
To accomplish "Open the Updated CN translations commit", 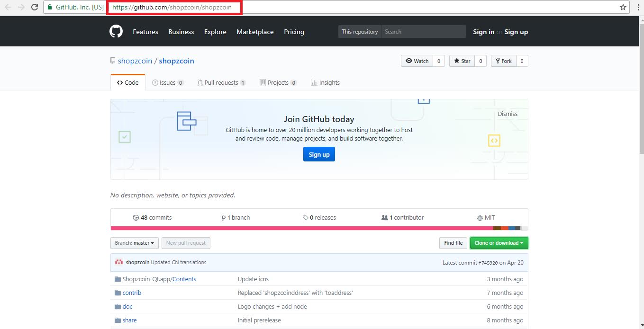I will coord(178,262).
